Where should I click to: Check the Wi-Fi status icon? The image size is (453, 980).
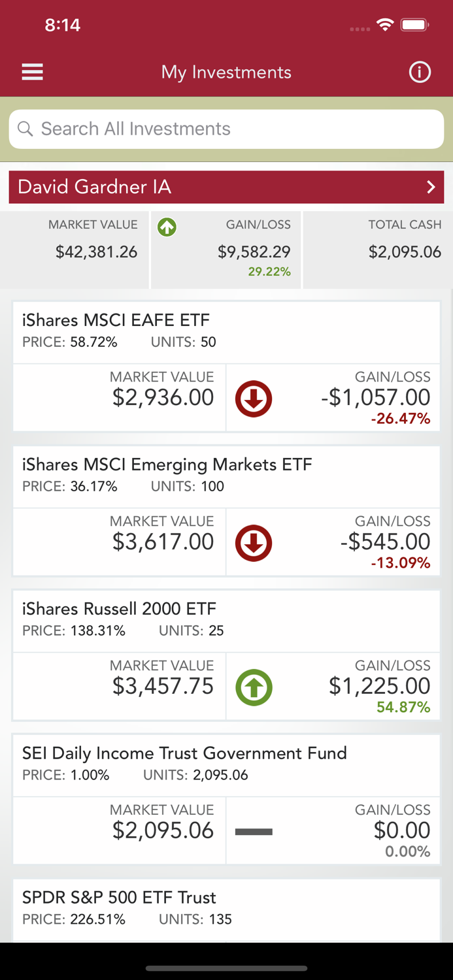tap(385, 25)
